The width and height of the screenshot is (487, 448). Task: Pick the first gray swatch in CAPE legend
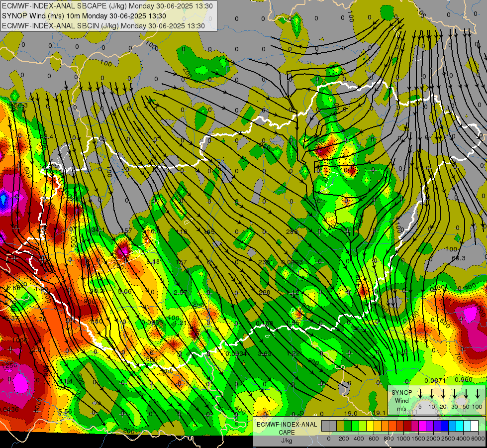pos(325,426)
